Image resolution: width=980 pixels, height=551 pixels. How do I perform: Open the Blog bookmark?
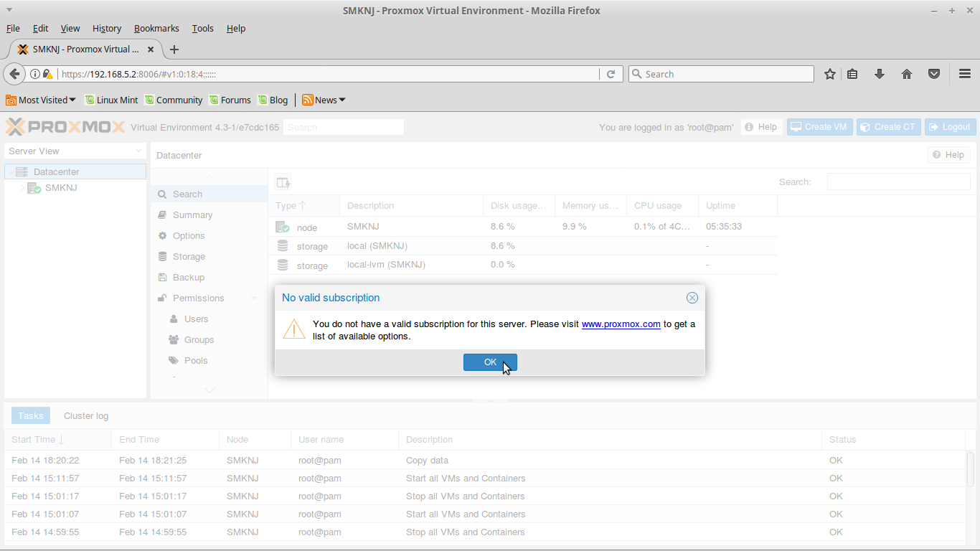(x=273, y=100)
